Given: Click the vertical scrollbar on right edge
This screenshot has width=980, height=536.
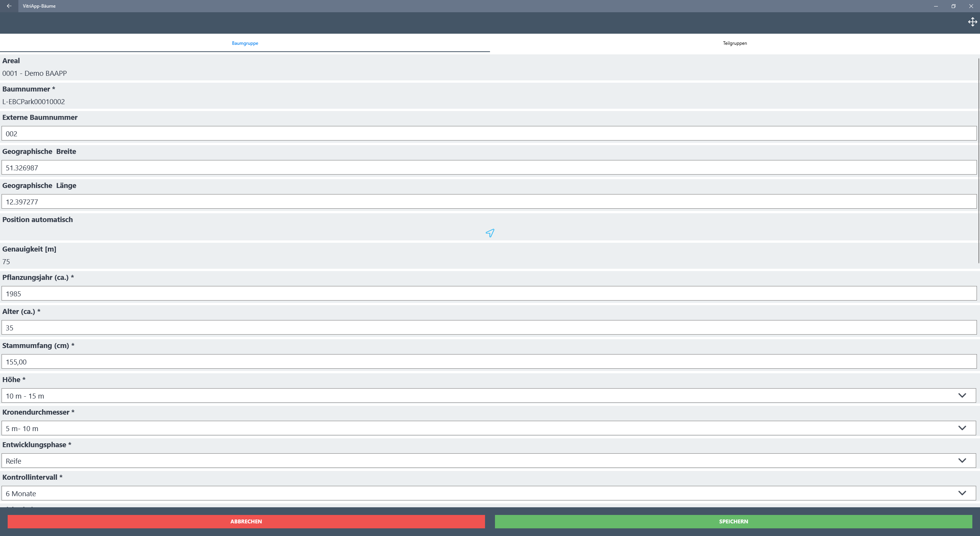Looking at the screenshot, I should [x=978, y=161].
